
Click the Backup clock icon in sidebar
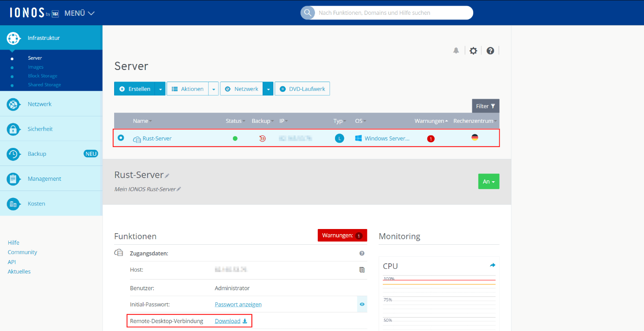tap(13, 154)
